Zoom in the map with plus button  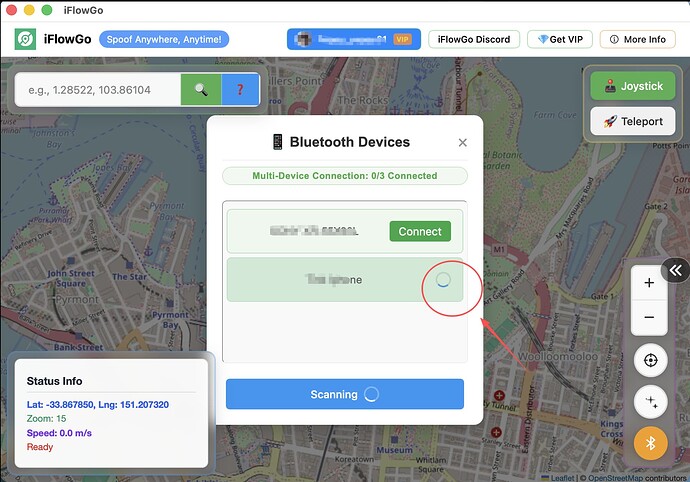point(649,283)
